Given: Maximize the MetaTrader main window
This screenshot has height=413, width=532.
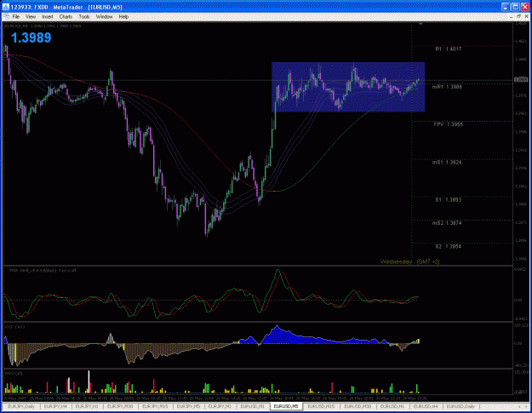Looking at the screenshot, I should pos(515,7).
